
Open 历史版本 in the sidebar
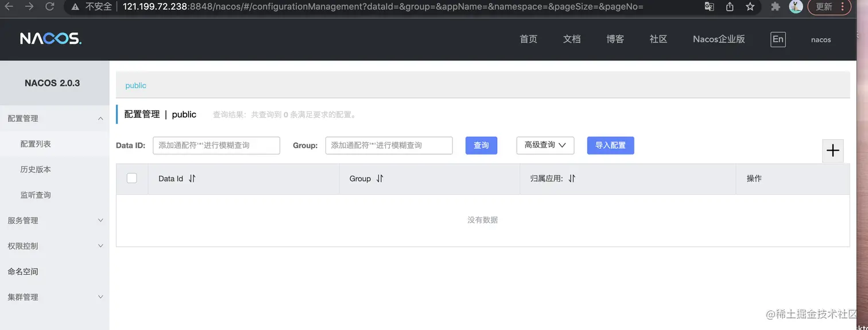[36, 170]
